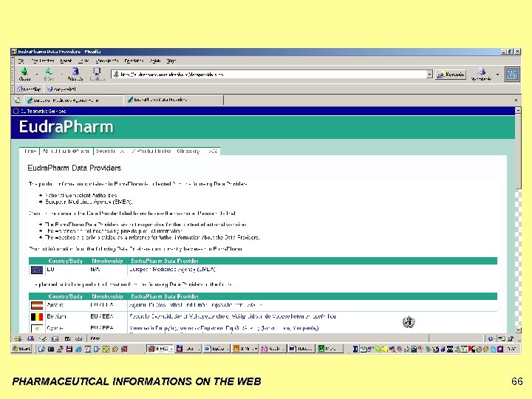Click the Mozilla throbber logo
Image resolution: width=532 pixels, height=399 pixels.
click(x=512, y=75)
